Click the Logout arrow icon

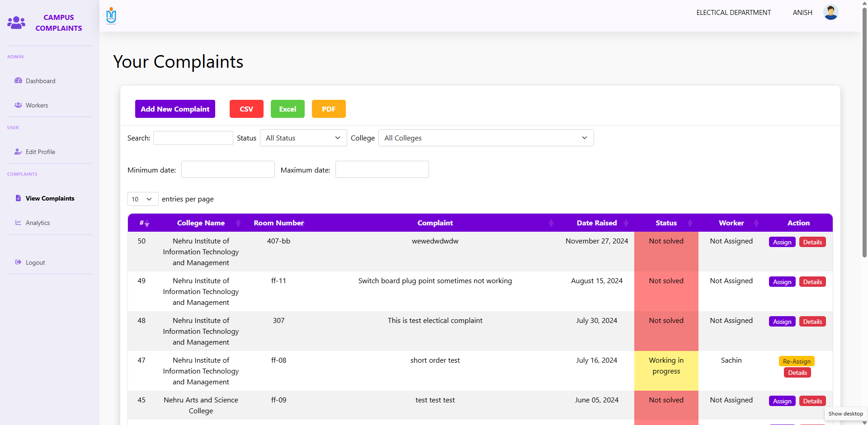(x=18, y=262)
